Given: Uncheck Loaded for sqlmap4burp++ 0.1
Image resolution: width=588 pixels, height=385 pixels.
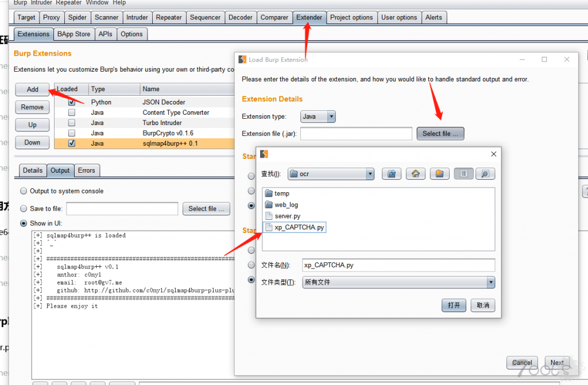Looking at the screenshot, I should 72,143.
